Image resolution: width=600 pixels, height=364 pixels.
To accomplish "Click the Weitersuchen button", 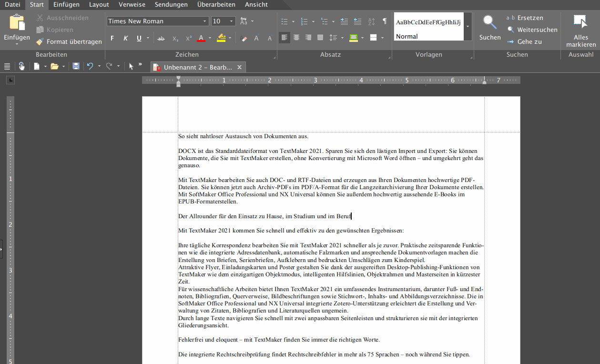I will [532, 30].
